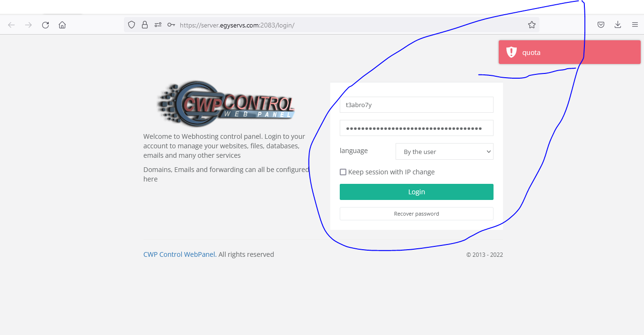
Task: Open the downloads panel
Action: [x=618, y=25]
